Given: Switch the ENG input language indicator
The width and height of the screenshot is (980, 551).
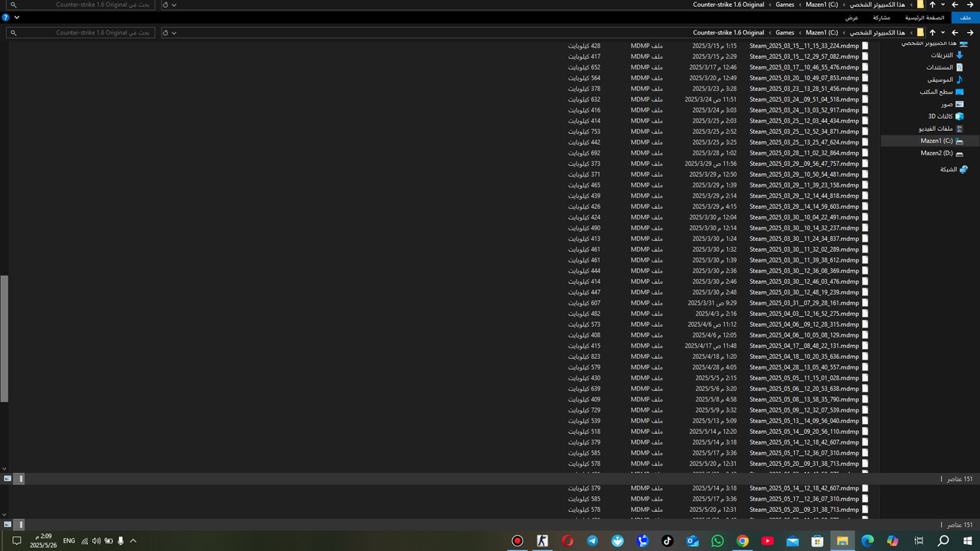Looking at the screenshot, I should point(69,540).
